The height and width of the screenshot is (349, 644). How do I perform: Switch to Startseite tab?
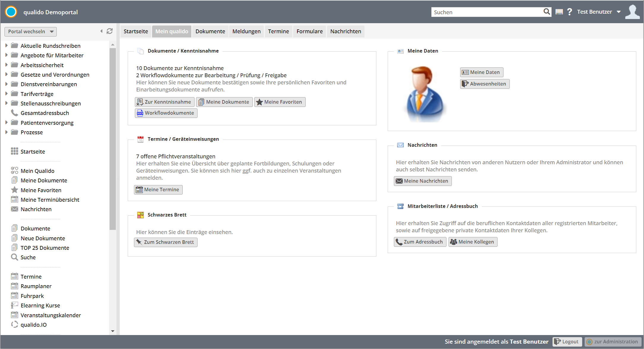point(136,31)
